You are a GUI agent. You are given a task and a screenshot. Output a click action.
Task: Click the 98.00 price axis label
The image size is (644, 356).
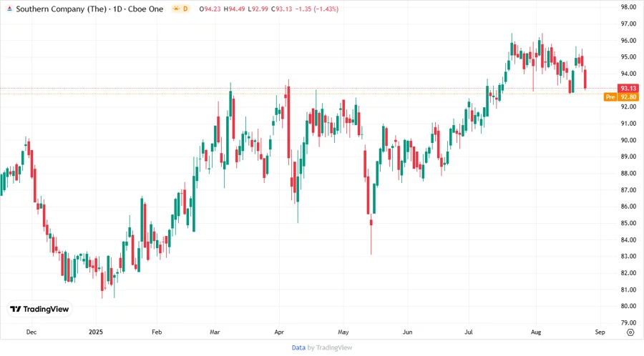pos(628,7)
